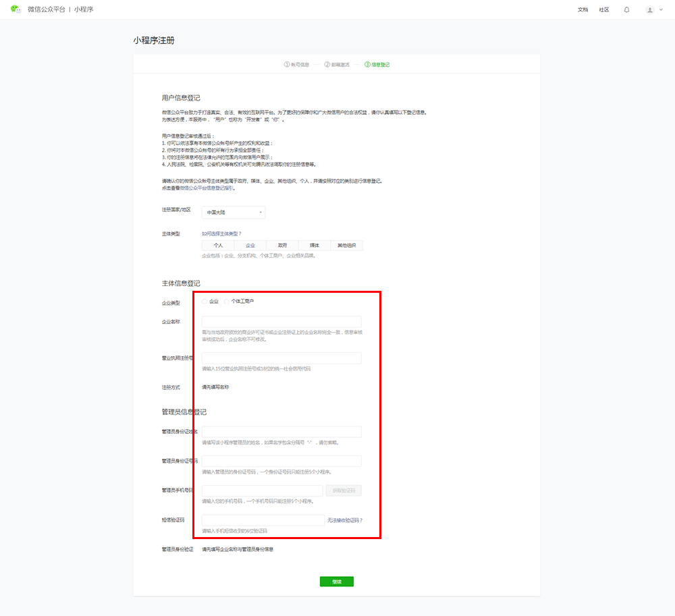Focus the 企业名称 input field
This screenshot has height=616, width=675.
coord(281,322)
